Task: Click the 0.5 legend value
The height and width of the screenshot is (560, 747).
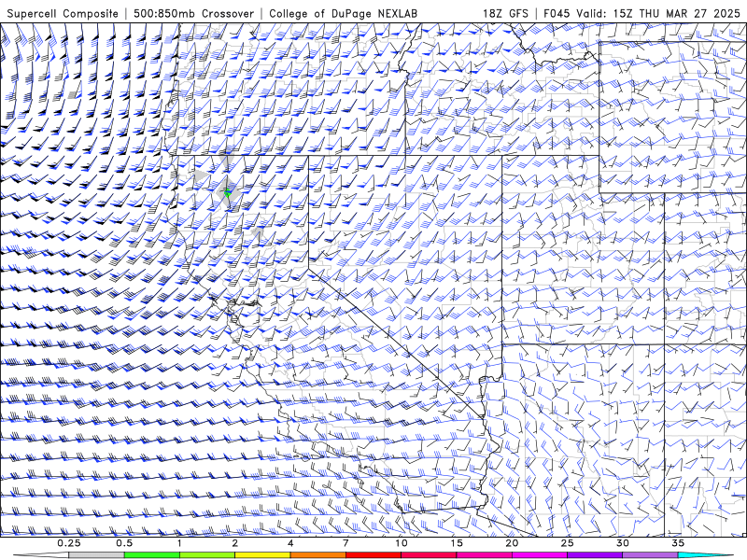Action: click(124, 543)
